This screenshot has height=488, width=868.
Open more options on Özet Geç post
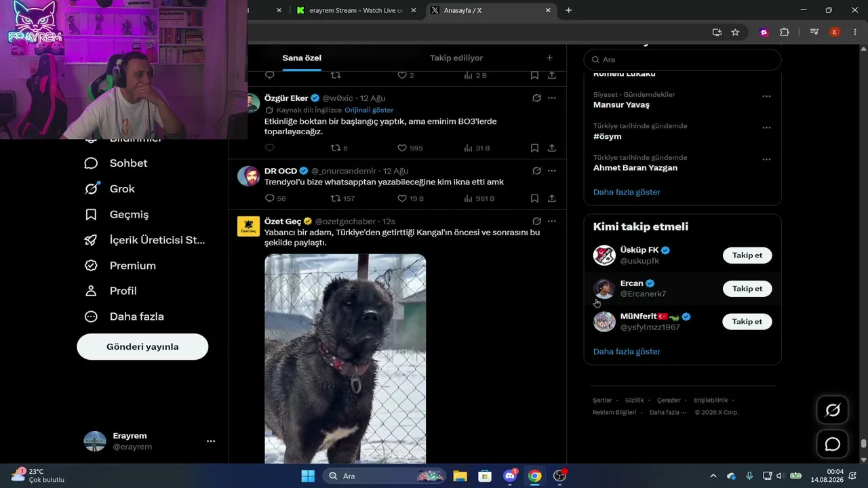click(x=552, y=221)
